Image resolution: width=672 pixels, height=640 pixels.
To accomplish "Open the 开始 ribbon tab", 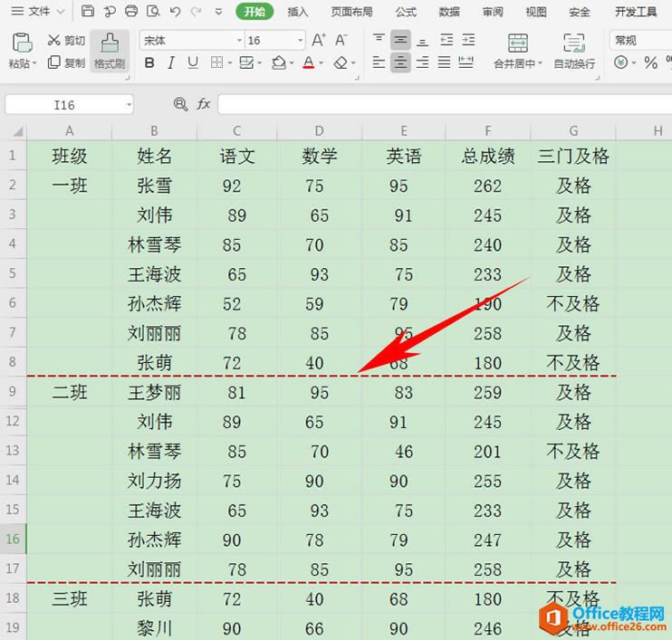I will pos(254,12).
